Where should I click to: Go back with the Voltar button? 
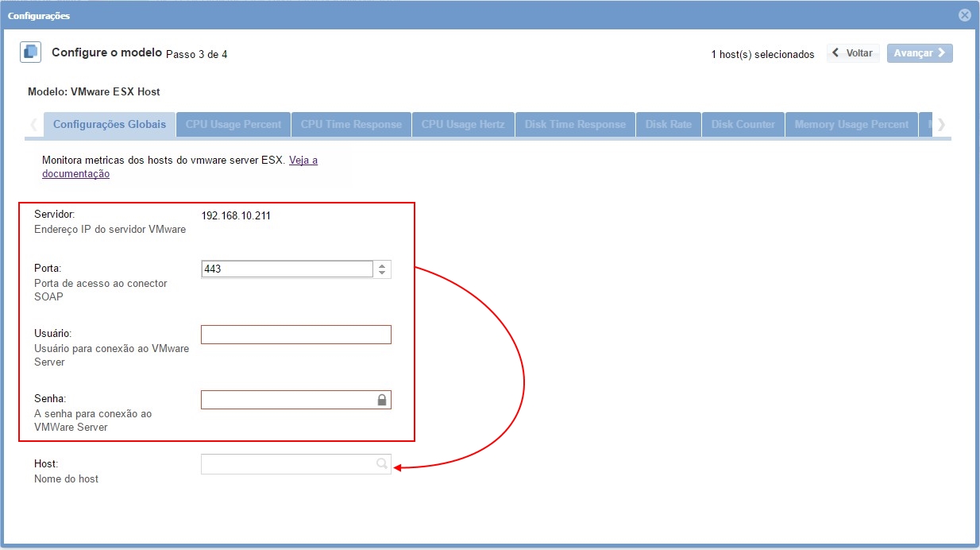[x=853, y=53]
